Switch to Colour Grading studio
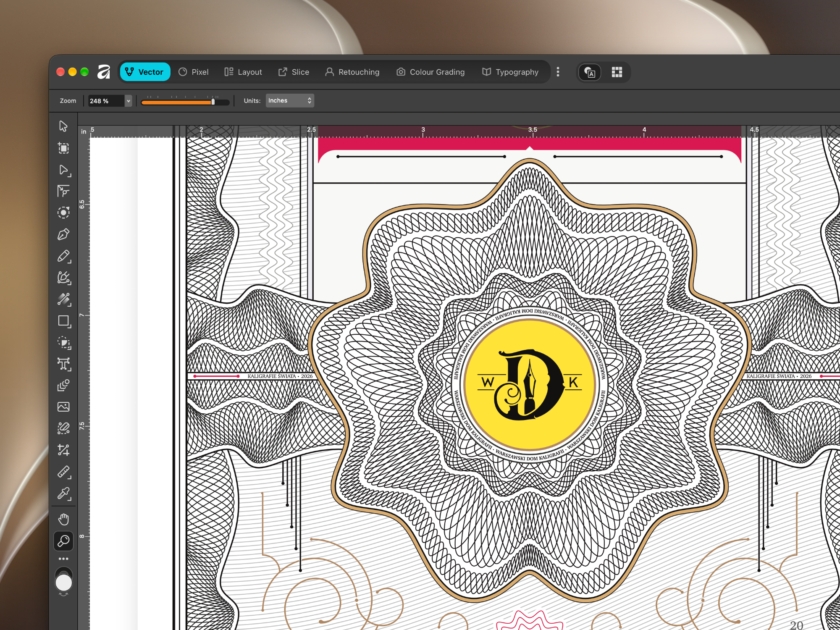Image resolution: width=840 pixels, height=630 pixels. [430, 72]
